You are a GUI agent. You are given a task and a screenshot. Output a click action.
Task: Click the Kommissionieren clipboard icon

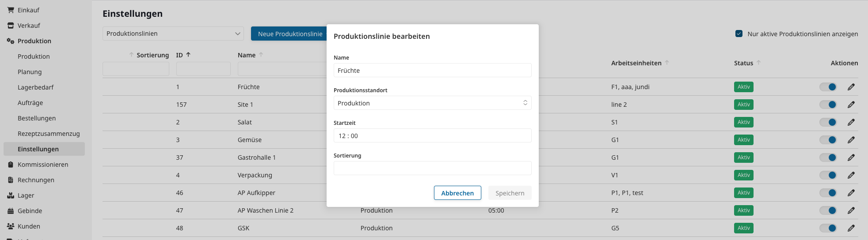(11, 165)
